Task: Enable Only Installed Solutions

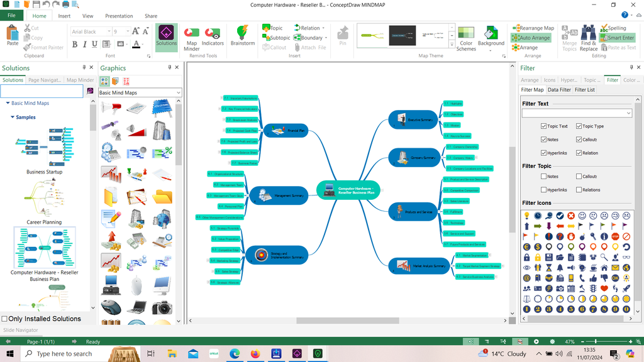Action: click(x=4, y=319)
